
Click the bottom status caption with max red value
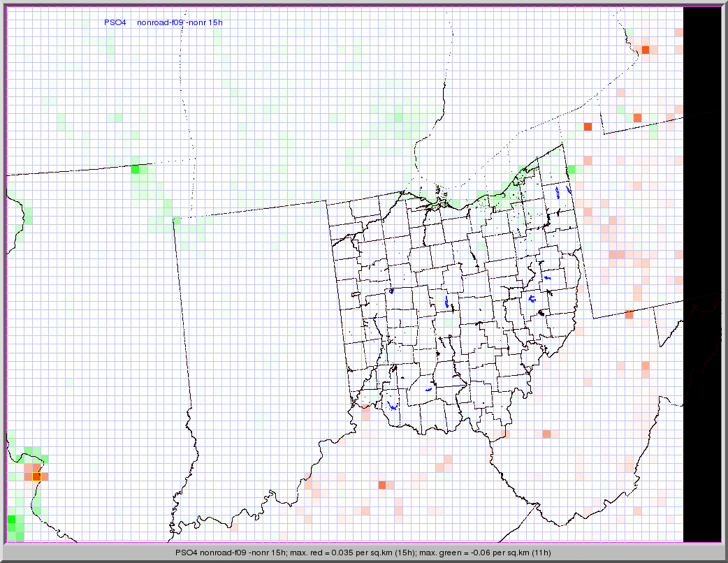coord(363,553)
